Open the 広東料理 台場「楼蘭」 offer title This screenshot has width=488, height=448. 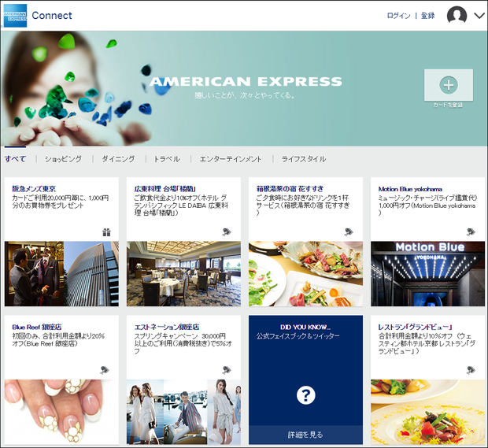tap(165, 189)
